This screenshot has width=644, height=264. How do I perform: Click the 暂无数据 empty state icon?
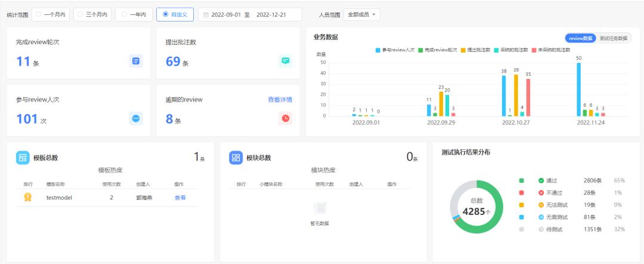320,209
